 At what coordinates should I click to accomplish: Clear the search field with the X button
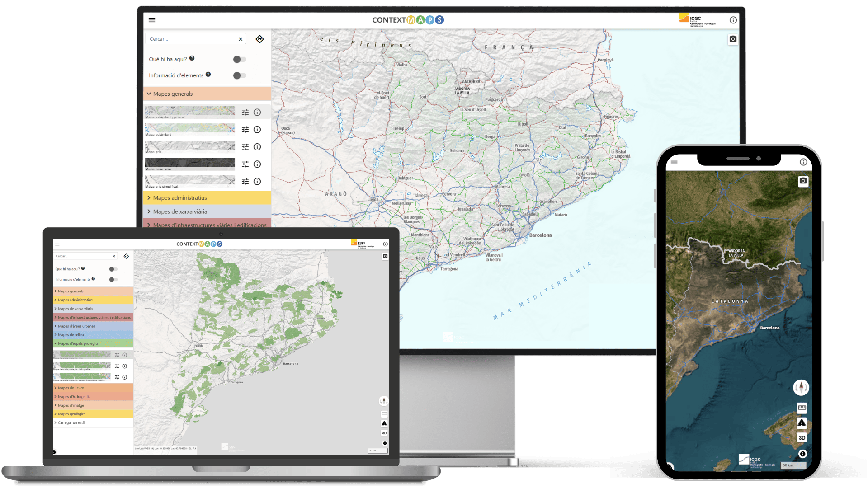pos(240,39)
